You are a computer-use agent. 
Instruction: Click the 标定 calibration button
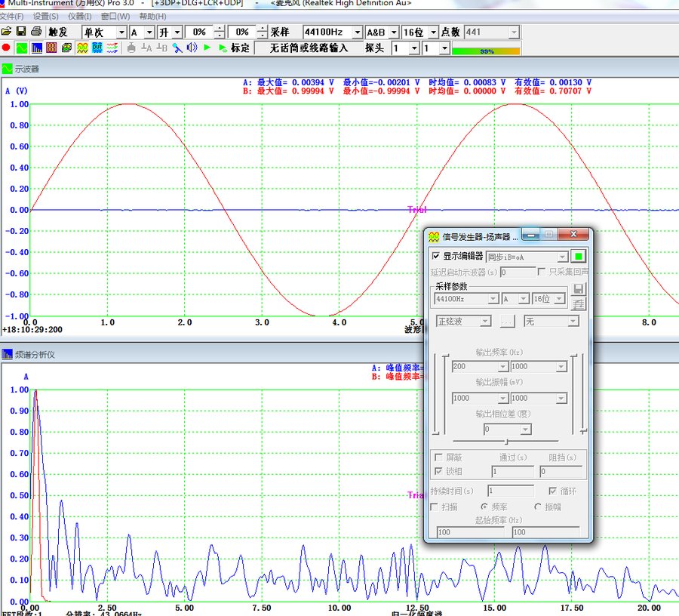[x=241, y=48]
